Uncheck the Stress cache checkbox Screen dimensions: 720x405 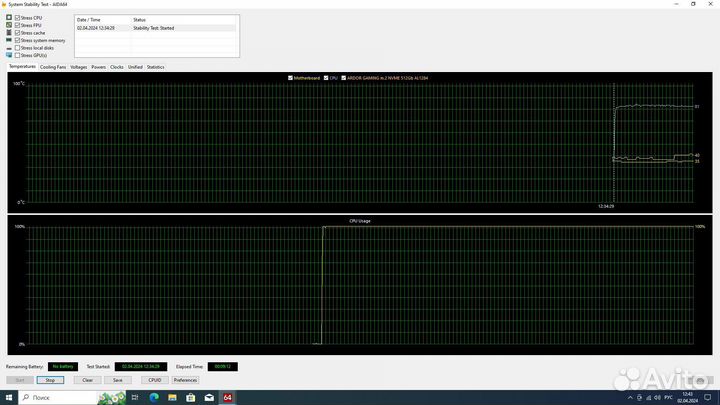[17, 33]
